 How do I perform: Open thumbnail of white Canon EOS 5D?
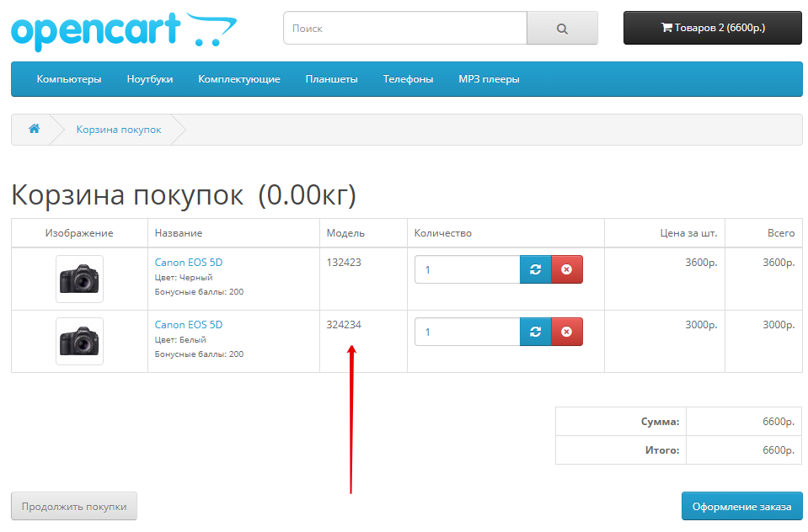(79, 341)
